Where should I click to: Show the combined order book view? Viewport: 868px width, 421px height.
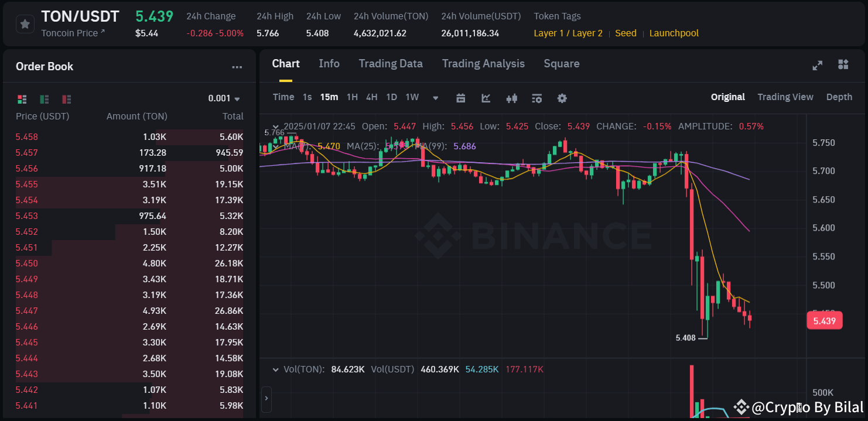tap(22, 99)
